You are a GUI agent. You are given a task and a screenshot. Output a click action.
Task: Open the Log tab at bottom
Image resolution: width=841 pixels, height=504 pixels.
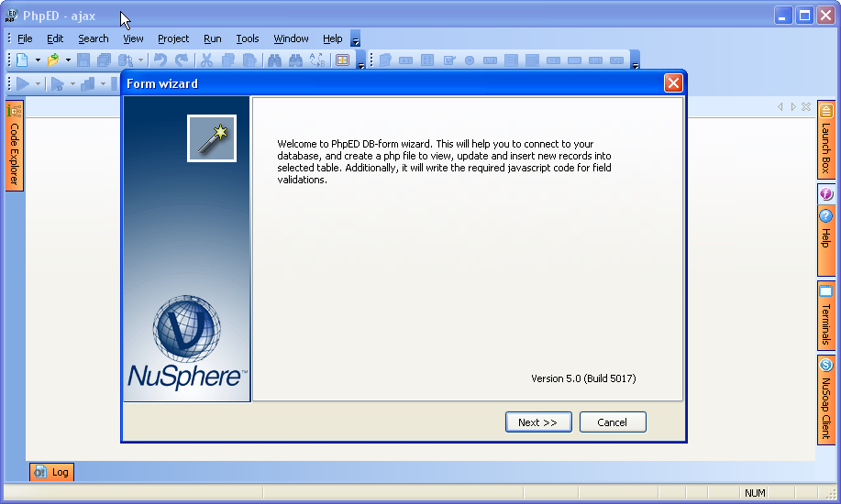51,472
